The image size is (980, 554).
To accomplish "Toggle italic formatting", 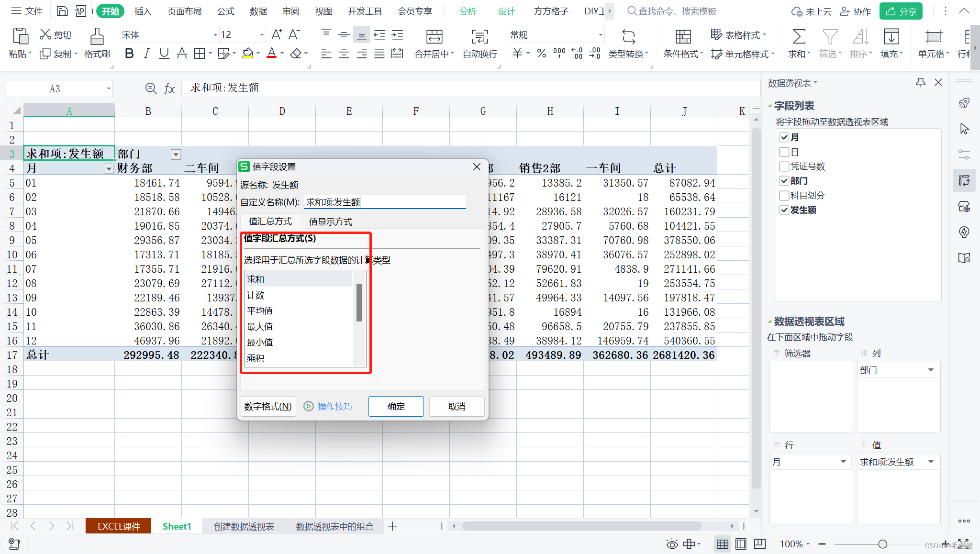I will point(146,54).
